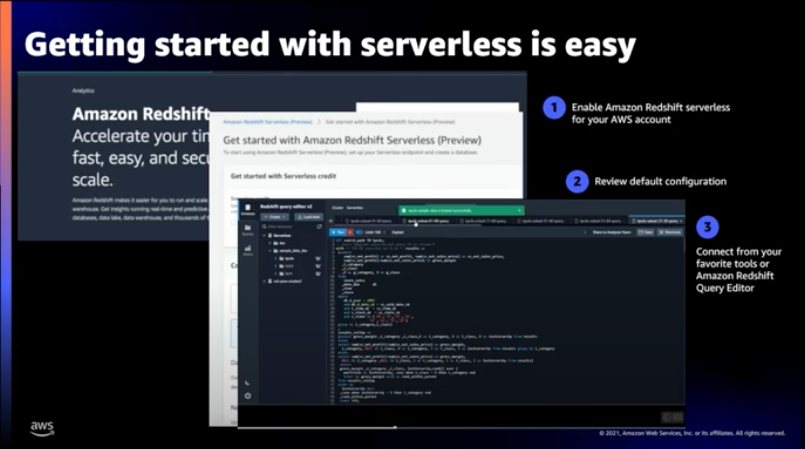Click the Shortcuts button
The height and width of the screenshot is (449, 805).
[x=670, y=232]
